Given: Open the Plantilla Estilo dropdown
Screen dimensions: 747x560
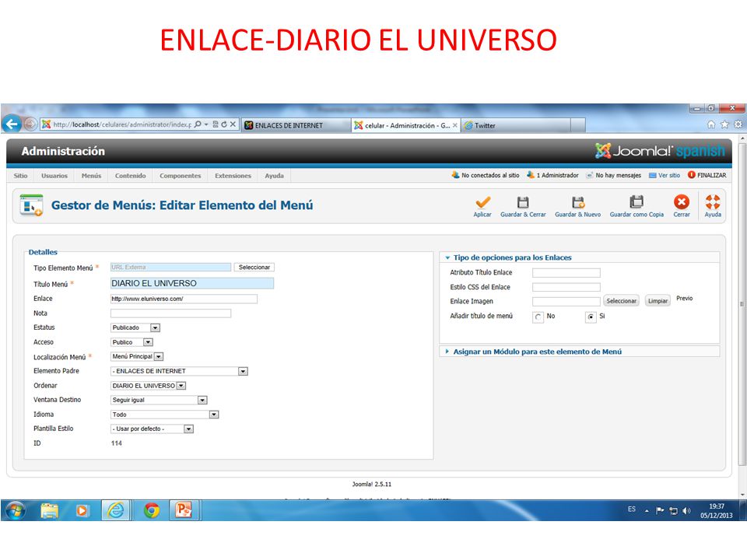Looking at the screenshot, I should 152,429.
